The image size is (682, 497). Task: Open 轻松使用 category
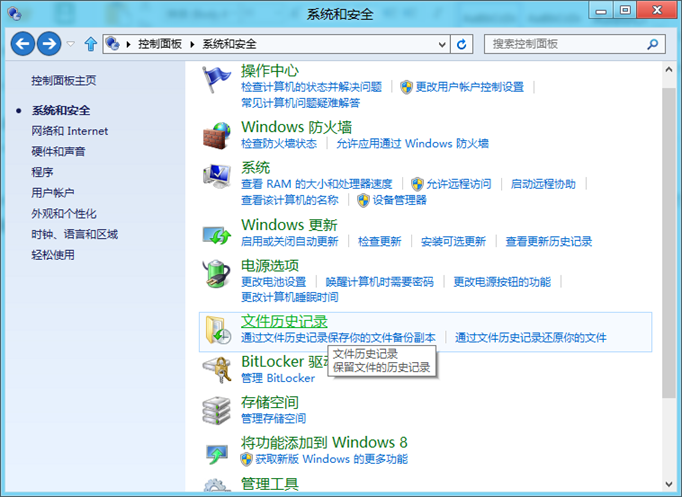[53, 255]
